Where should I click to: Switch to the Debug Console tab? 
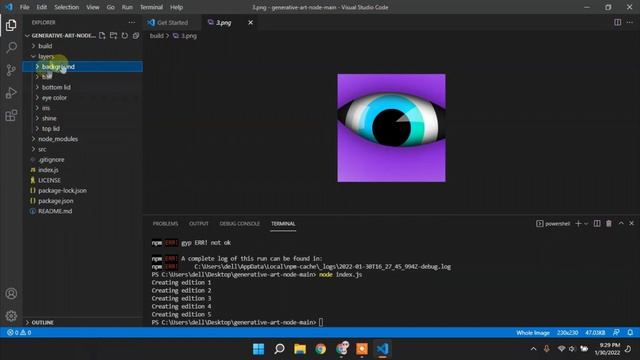[x=240, y=224]
